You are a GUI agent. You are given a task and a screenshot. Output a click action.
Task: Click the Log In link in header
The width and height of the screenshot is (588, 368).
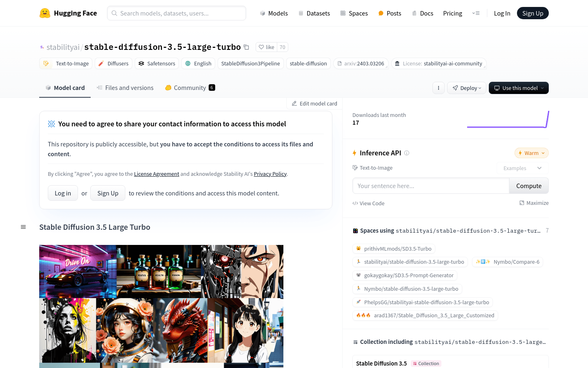coord(502,13)
